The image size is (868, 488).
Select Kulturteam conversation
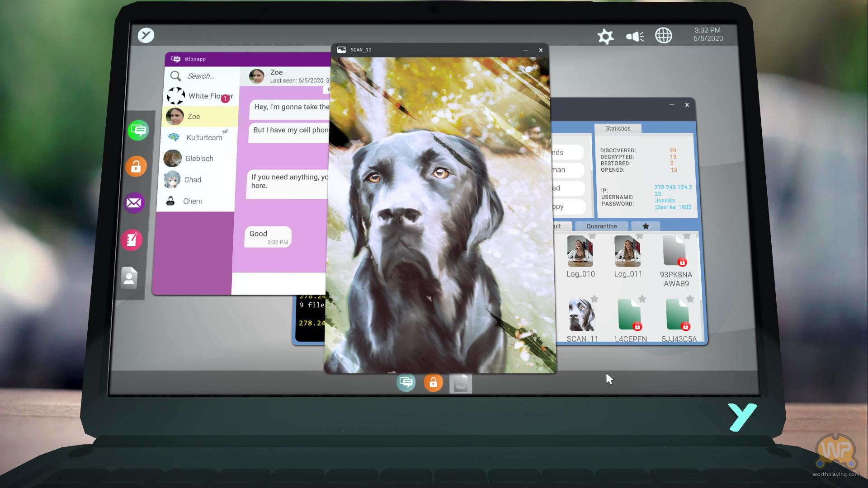pos(203,137)
